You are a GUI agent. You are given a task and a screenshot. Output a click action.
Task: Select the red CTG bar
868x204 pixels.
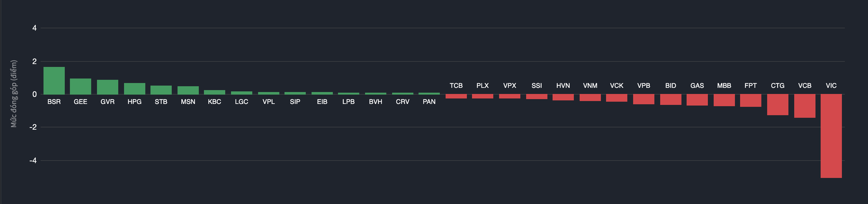coord(778,104)
